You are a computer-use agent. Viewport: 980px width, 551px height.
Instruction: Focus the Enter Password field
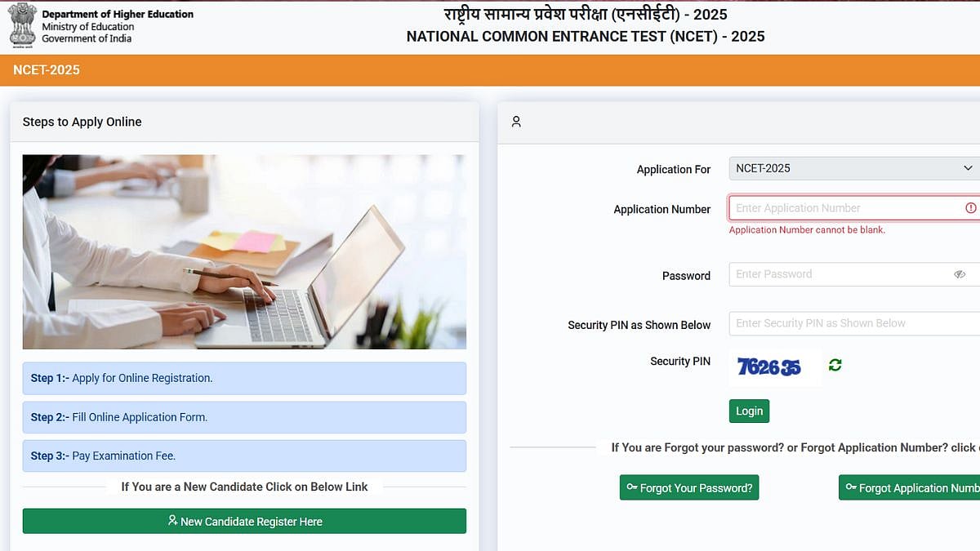[841, 274]
